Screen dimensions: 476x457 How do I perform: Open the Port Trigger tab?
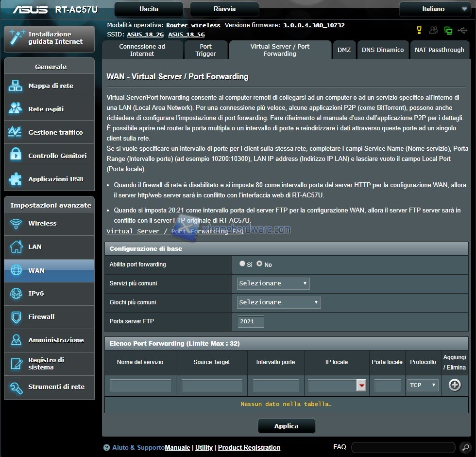pos(206,50)
